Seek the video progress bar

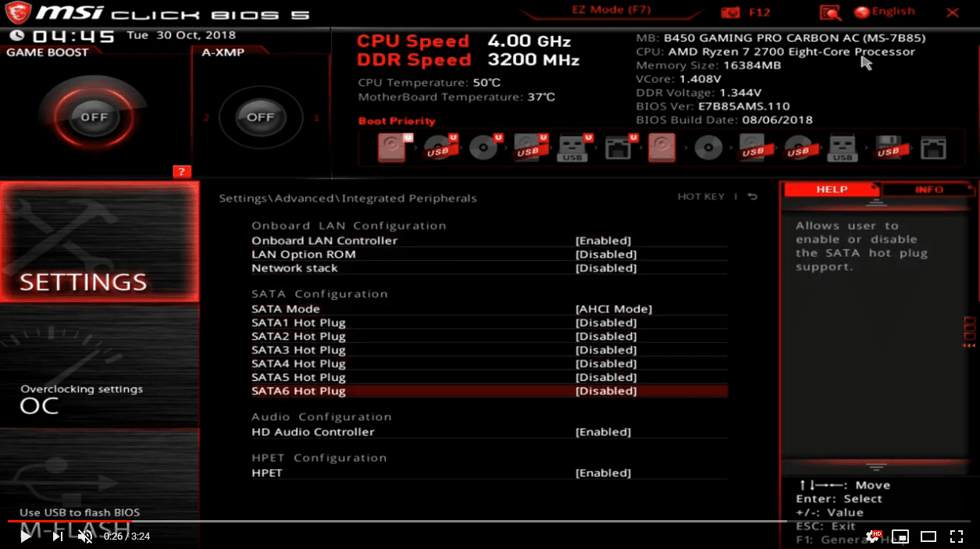(490, 521)
